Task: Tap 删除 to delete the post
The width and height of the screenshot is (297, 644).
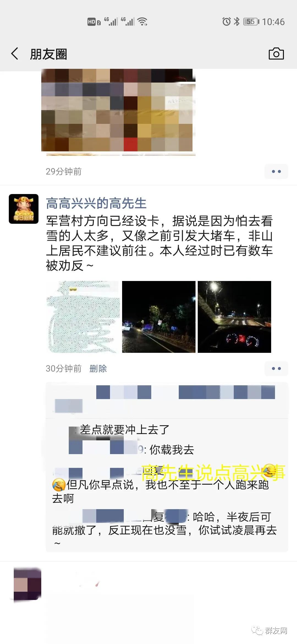Action: [x=98, y=369]
